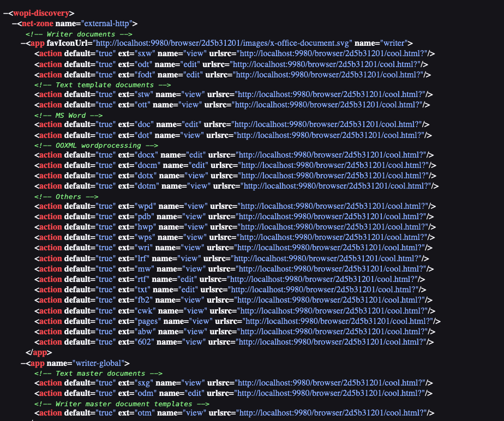
Task: Collapse the net-zone external-http node
Action: pos(14,23)
